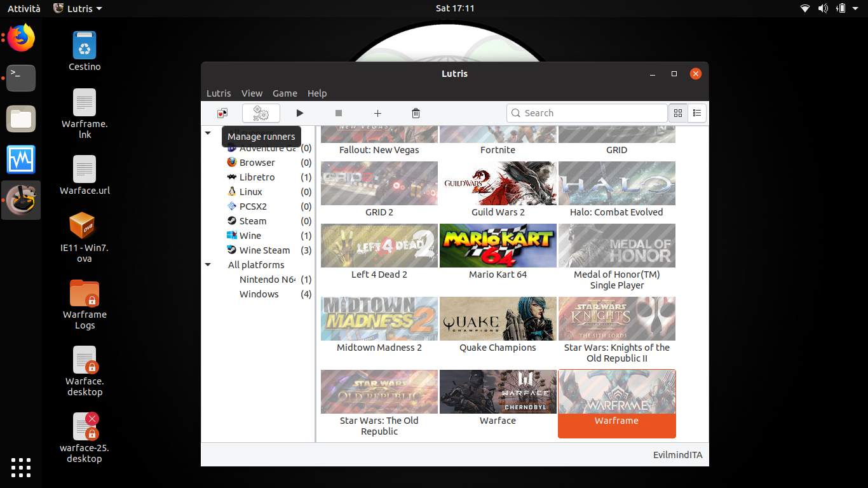This screenshot has width=868, height=488.
Task: Collapse the All runners tree section
Action: click(208, 133)
